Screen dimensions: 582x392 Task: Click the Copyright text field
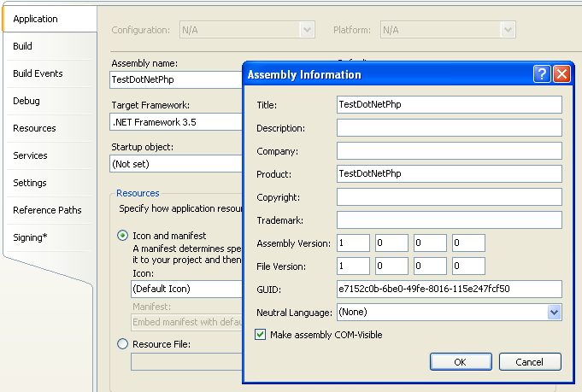click(x=449, y=197)
